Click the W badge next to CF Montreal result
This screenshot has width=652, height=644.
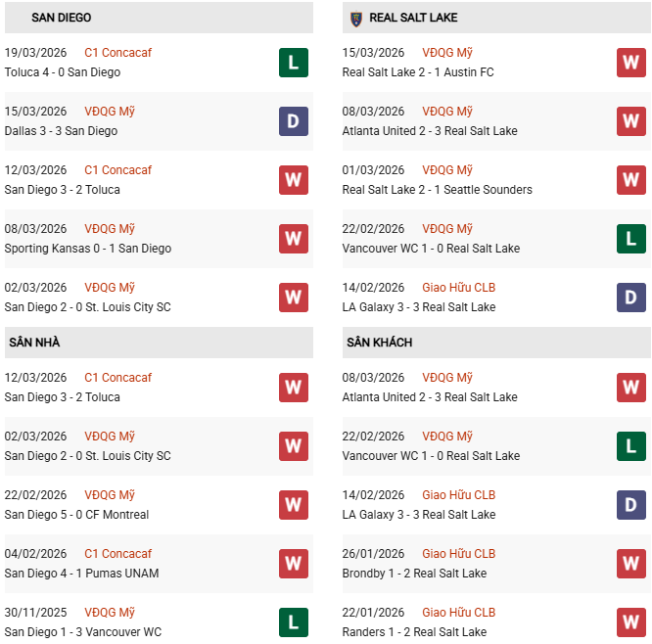pos(294,505)
